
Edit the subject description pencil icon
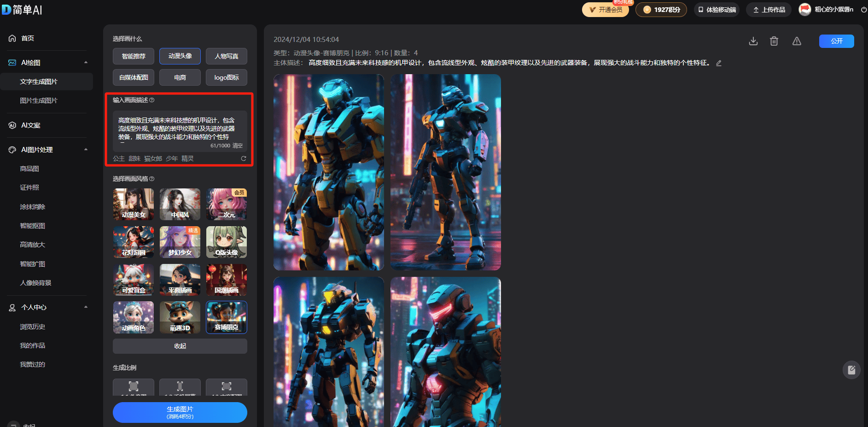(719, 63)
